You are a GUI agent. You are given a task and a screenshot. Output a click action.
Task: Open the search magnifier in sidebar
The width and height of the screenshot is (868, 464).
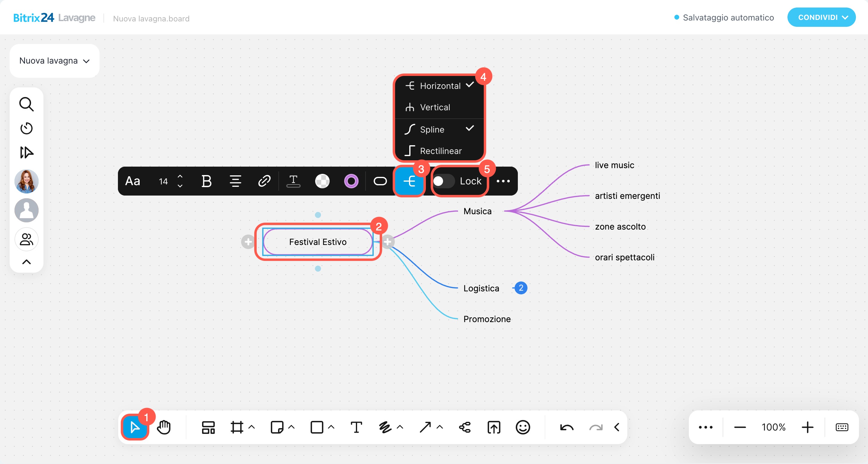26,104
